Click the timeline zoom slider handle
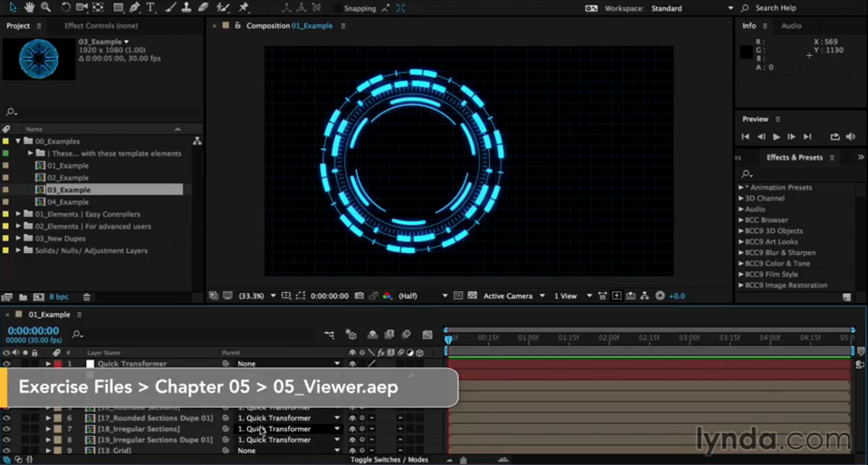The image size is (868, 465). coord(463,460)
